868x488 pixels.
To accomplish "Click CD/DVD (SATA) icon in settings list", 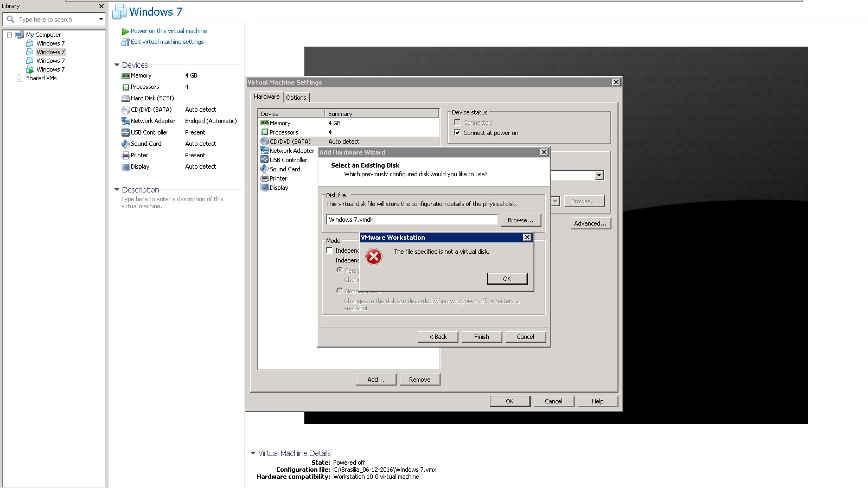I will coord(265,142).
